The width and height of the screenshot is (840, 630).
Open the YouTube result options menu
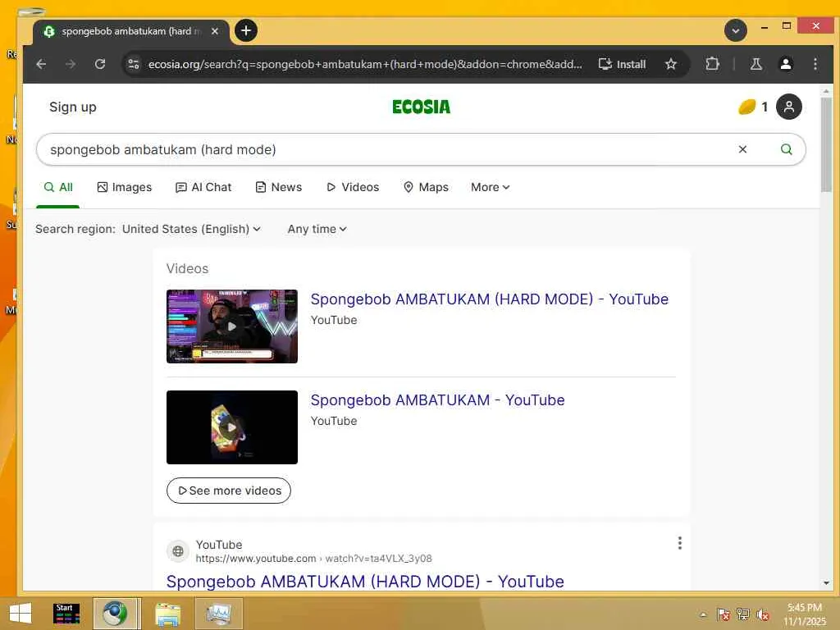tap(680, 543)
